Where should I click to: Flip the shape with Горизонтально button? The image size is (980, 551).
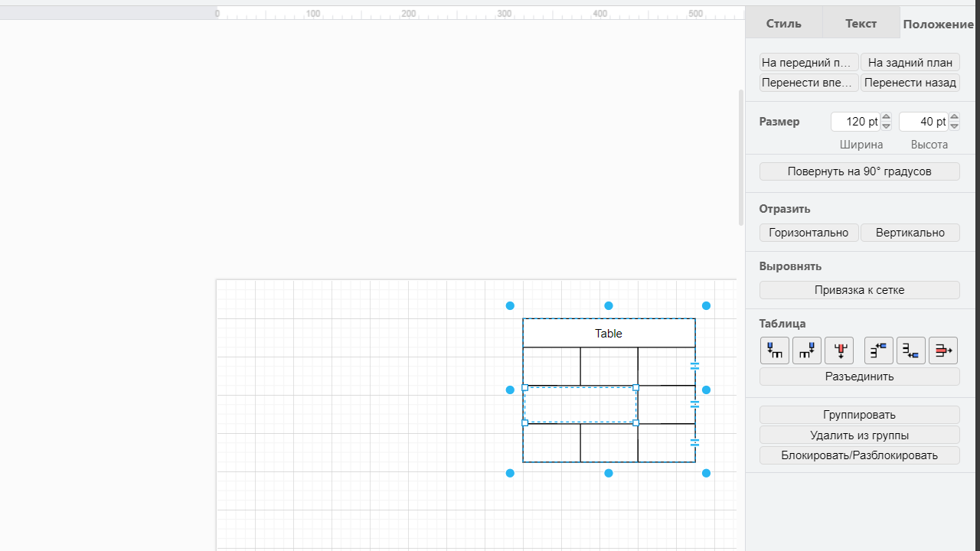click(x=808, y=233)
